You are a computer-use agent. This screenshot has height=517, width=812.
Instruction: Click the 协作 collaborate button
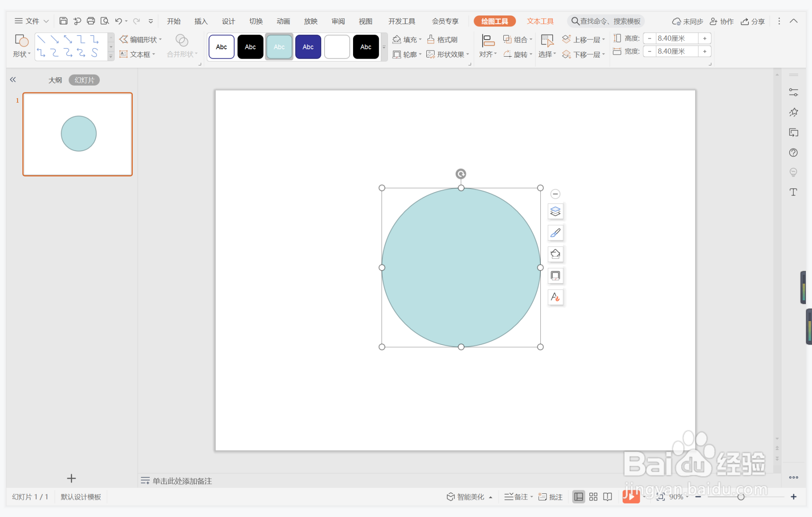pos(722,21)
